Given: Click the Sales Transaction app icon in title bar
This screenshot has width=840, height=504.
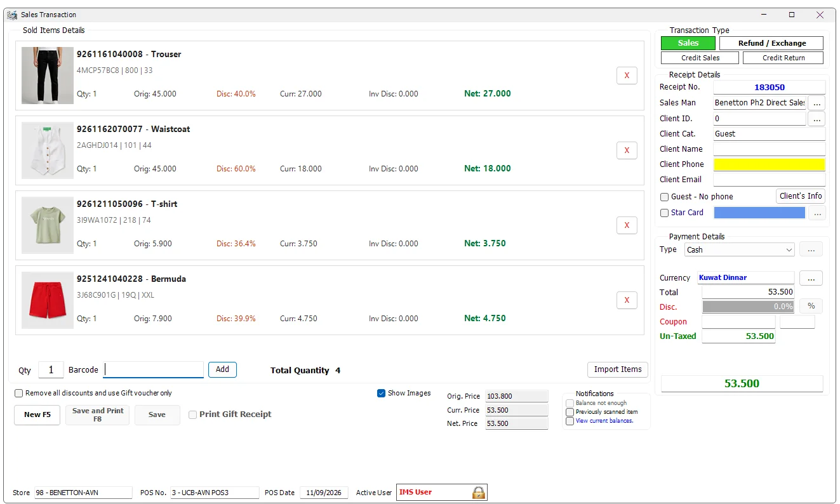Looking at the screenshot, I should [12, 15].
